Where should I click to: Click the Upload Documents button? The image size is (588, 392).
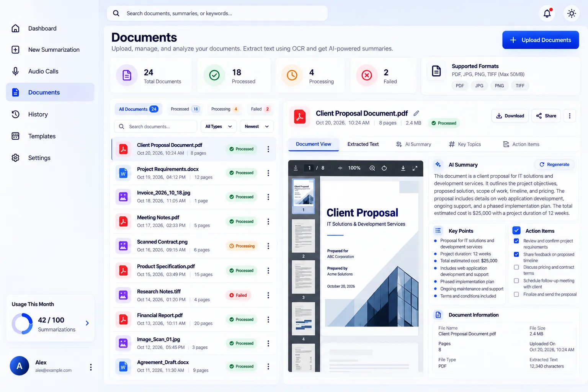click(x=541, y=40)
